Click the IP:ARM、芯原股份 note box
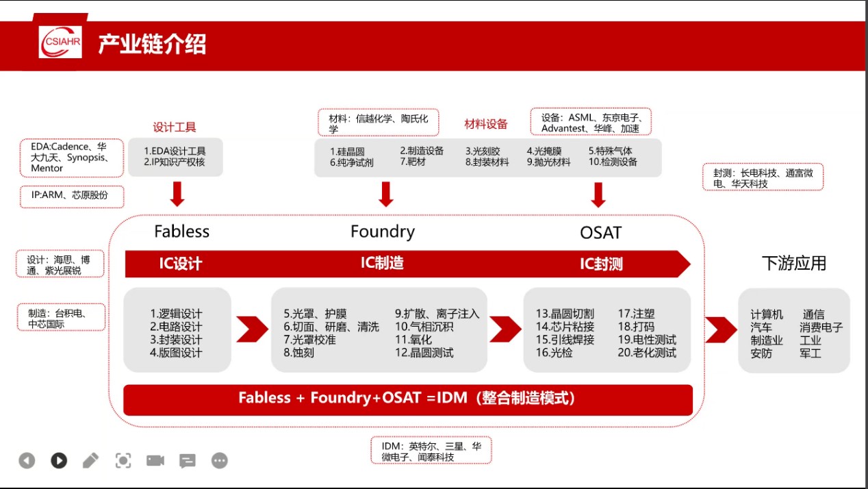The width and height of the screenshot is (868, 489). coord(73,197)
